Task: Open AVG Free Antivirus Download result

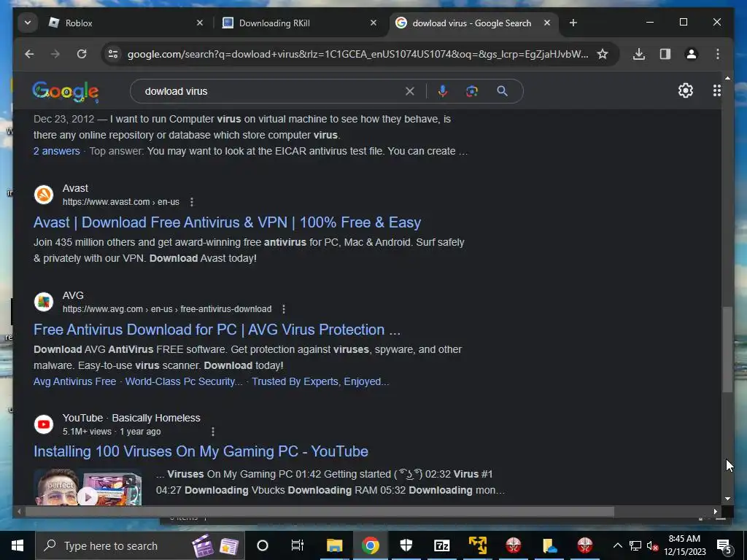Action: [217, 330]
